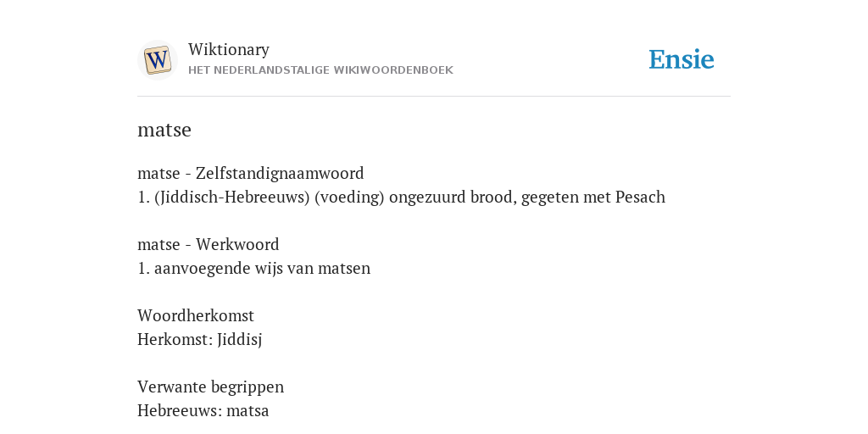Click the unleavened bread definition with Pesach
This screenshot has width=868, height=434.
(401, 197)
